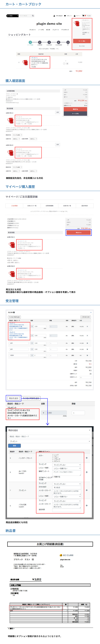100x644 pixels.
Task: Check the ブルー color option
Action: (53, 457)
